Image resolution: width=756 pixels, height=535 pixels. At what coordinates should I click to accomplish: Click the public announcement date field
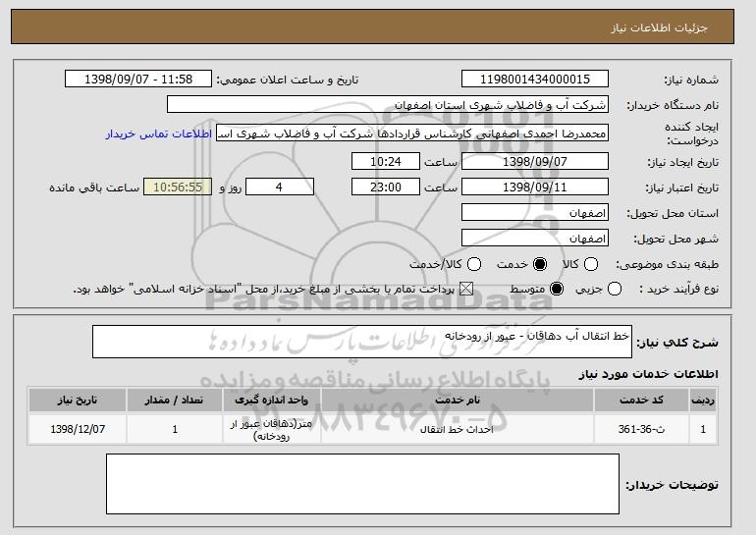[138, 80]
